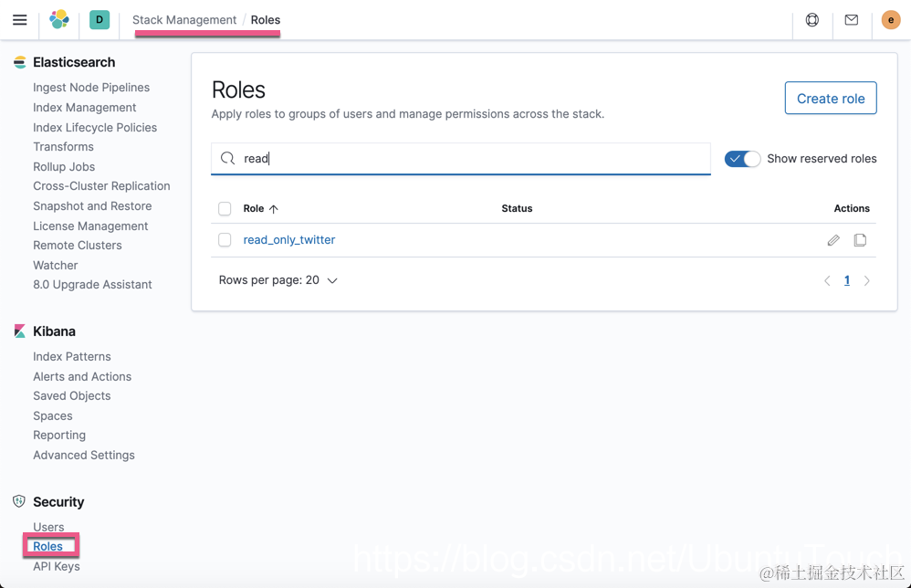Open the newsfeed mail icon
The image size is (911, 588).
[852, 20]
